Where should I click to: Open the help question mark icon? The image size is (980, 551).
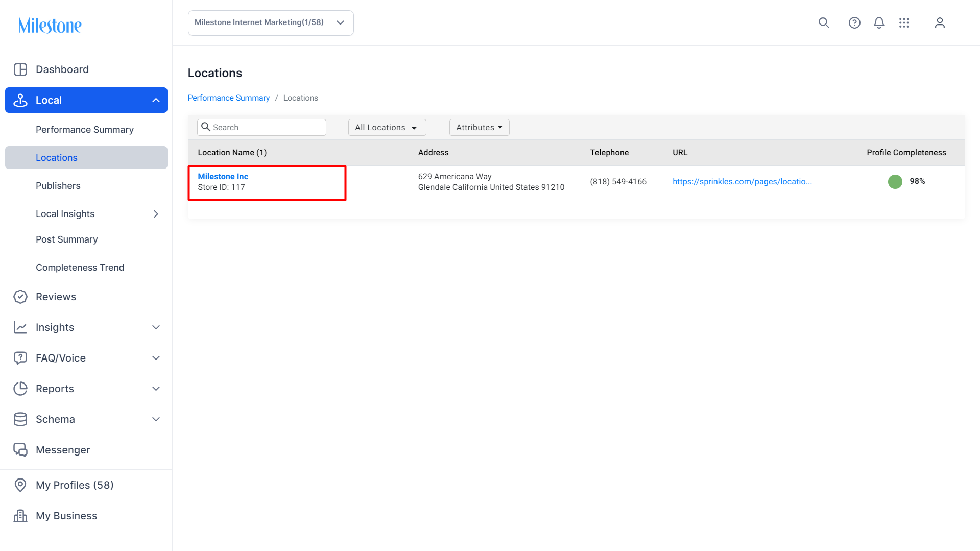(x=854, y=23)
